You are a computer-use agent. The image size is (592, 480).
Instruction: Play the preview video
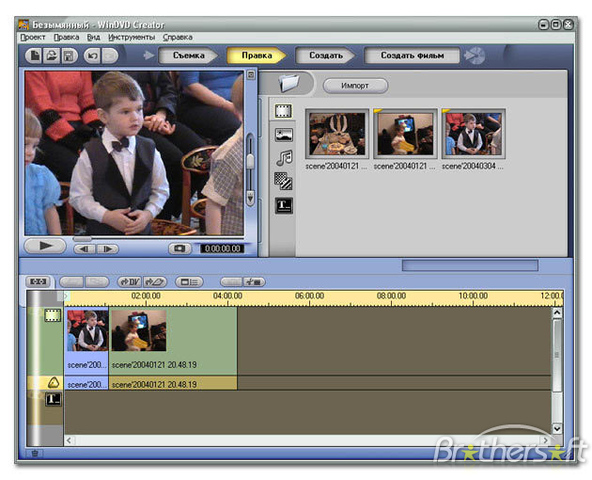click(45, 246)
